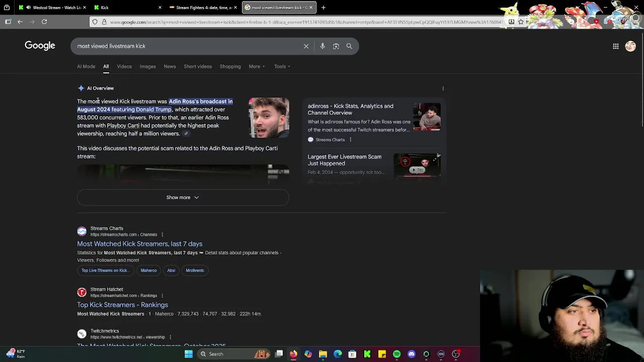Follow the Top Live Streams on Kick sitelink

pos(106,270)
